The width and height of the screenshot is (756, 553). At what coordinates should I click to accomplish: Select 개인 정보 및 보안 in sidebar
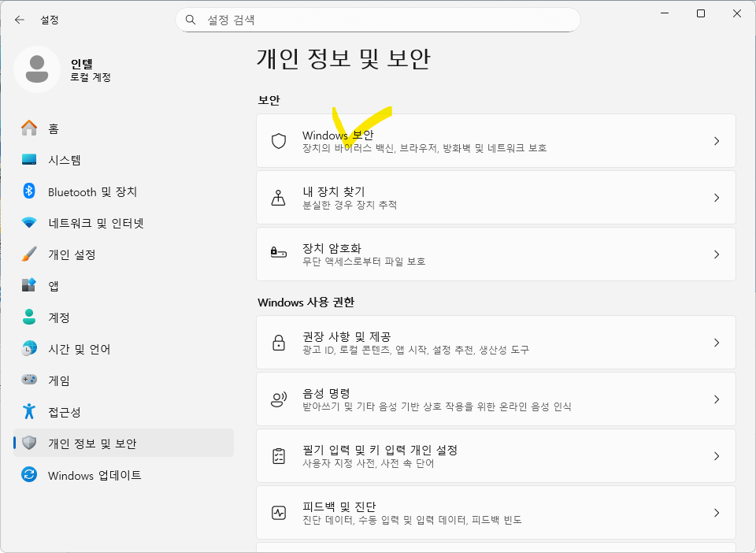(x=124, y=443)
